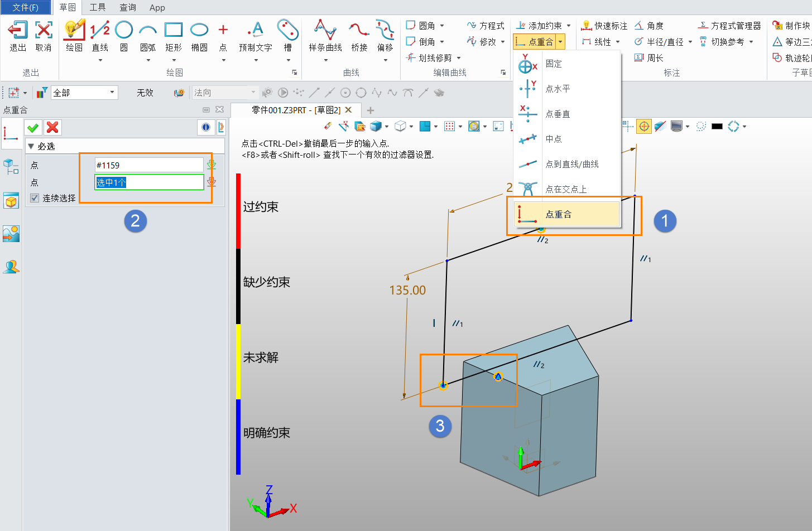
Task: Open 方程式 equation curve tool
Action: [x=486, y=26]
